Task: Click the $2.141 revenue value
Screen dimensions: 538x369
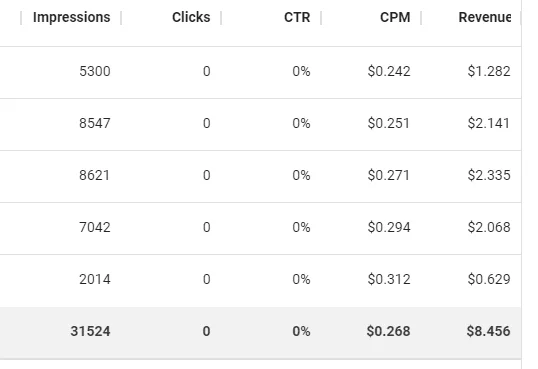Action: 489,123
